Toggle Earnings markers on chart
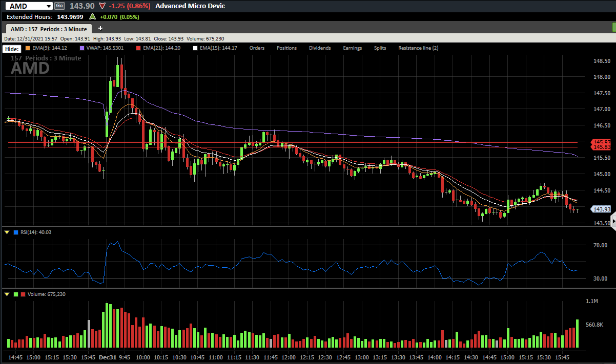The height and width of the screenshot is (364, 616). click(352, 48)
